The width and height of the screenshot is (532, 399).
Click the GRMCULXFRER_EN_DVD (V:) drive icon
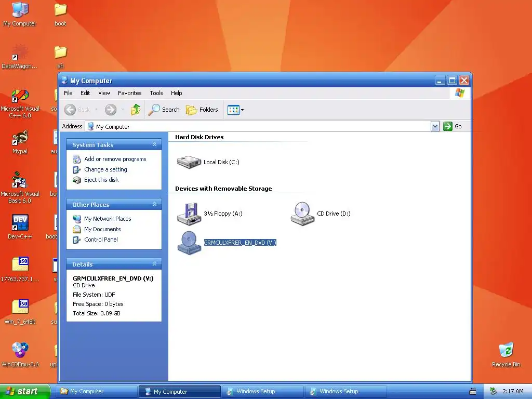point(189,243)
